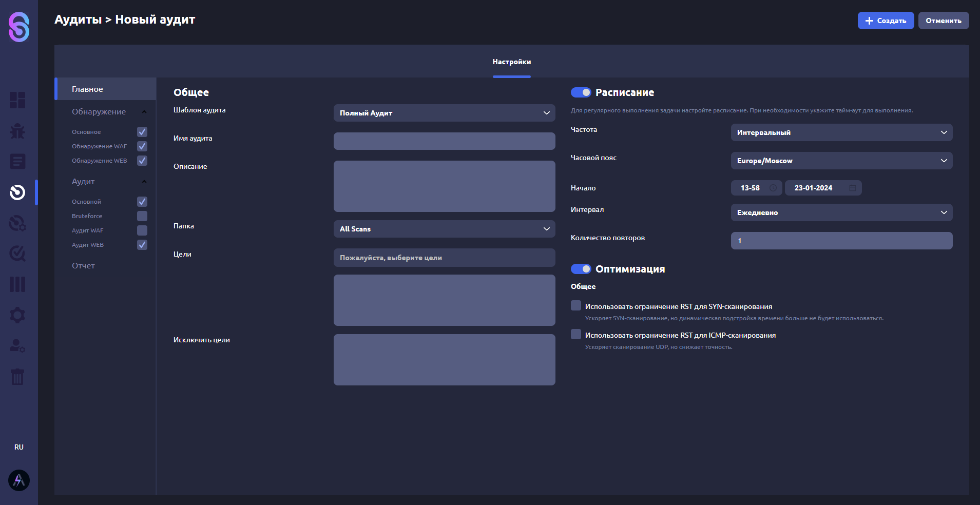Click the Отменить button
980x505 pixels.
(944, 21)
